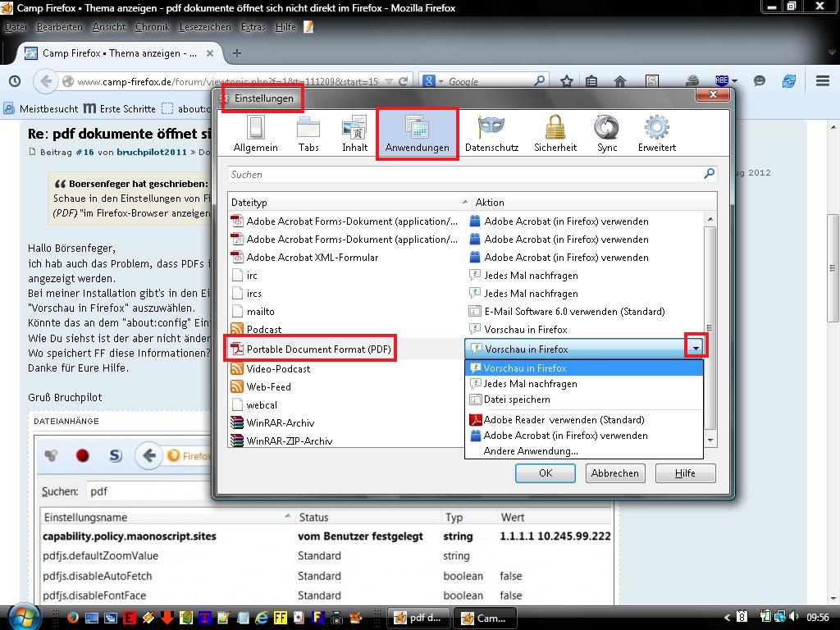Open the Erste Schritte bookmark
Viewport: 840px width, 630px height.
click(x=120, y=108)
